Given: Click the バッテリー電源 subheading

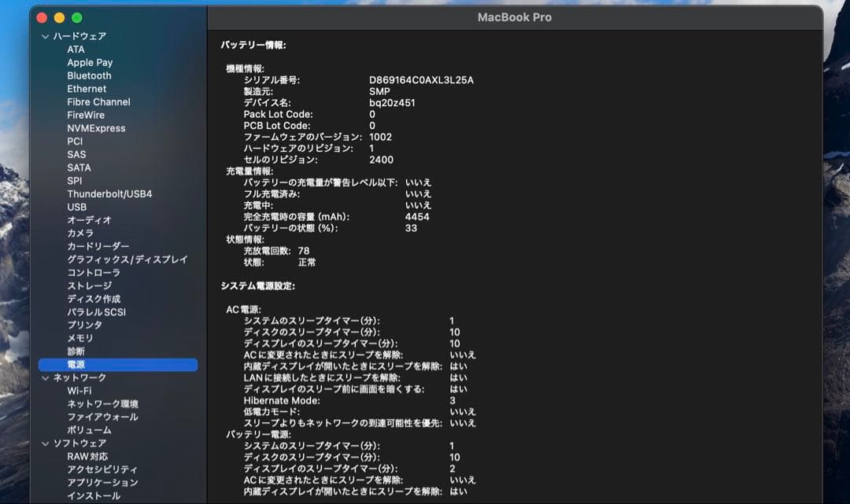Looking at the screenshot, I should tap(258, 434).
